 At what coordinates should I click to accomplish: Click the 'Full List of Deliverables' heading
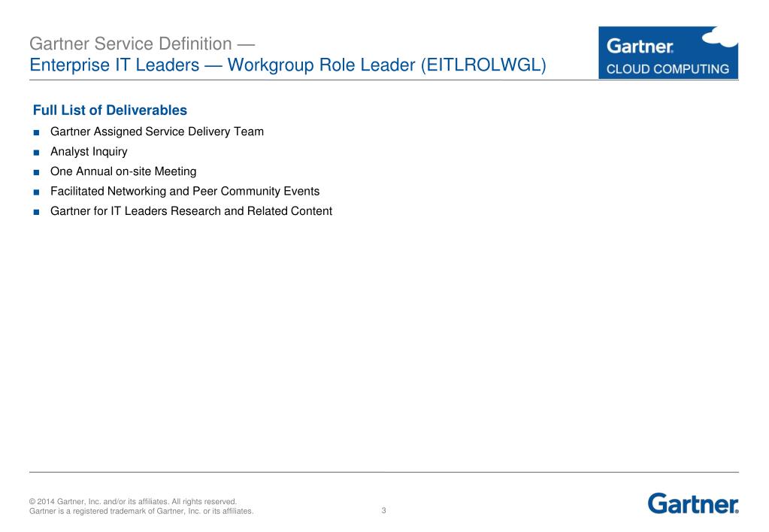[110, 110]
